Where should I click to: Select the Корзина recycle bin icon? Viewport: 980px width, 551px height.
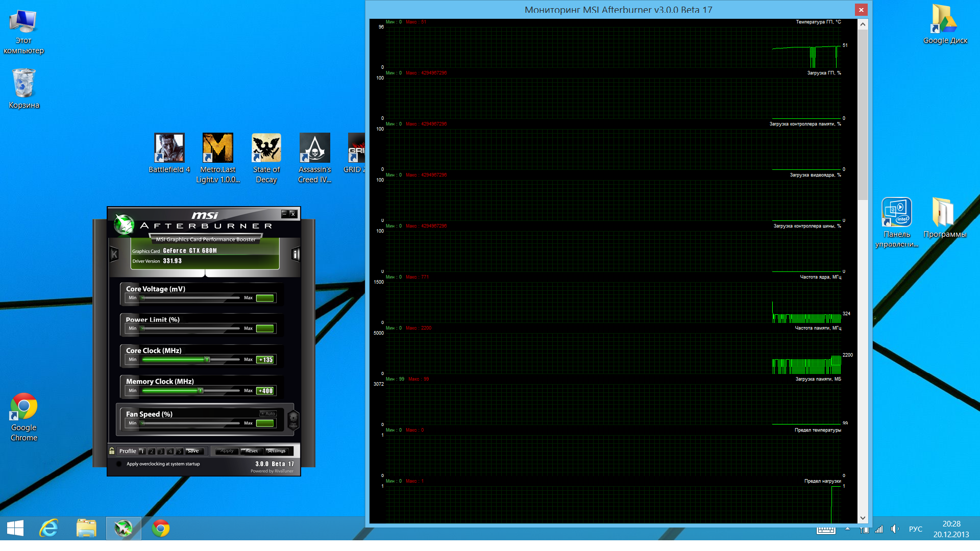(x=23, y=89)
